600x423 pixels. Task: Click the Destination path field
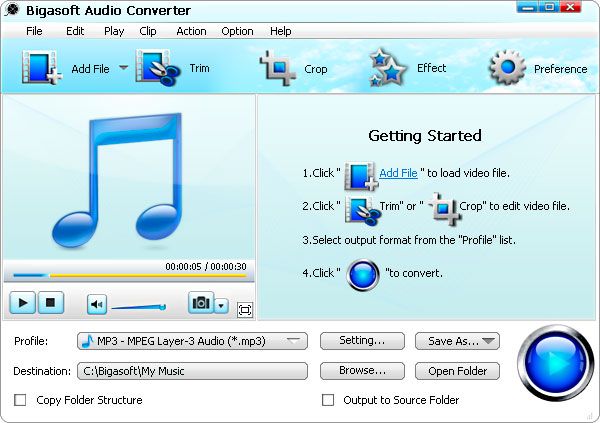(x=192, y=371)
